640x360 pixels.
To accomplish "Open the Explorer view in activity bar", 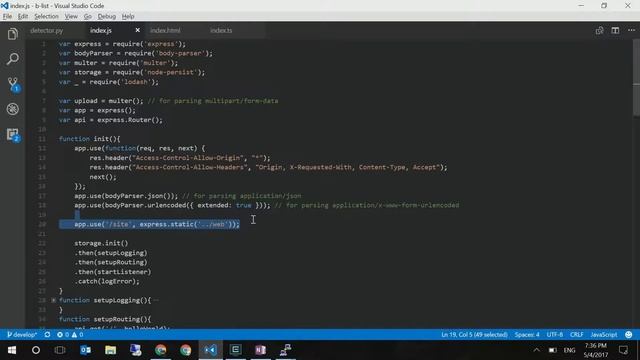I will pos(13,34).
